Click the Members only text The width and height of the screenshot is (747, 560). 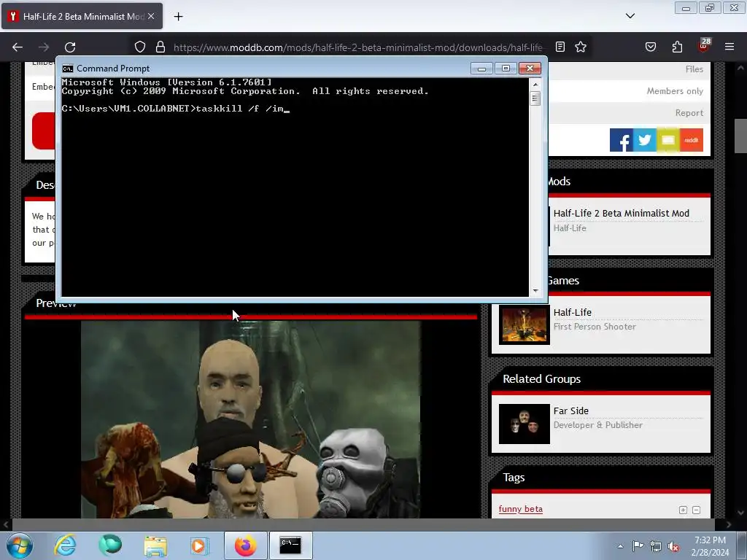[675, 91]
